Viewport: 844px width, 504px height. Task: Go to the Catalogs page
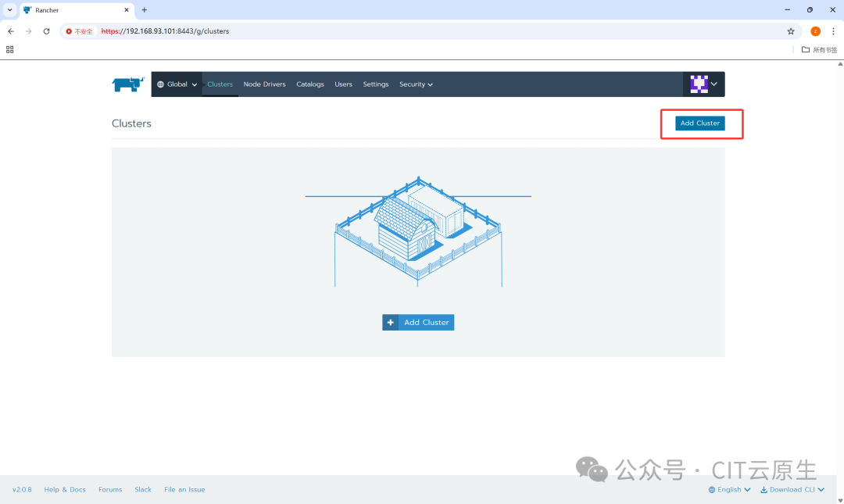pos(310,84)
